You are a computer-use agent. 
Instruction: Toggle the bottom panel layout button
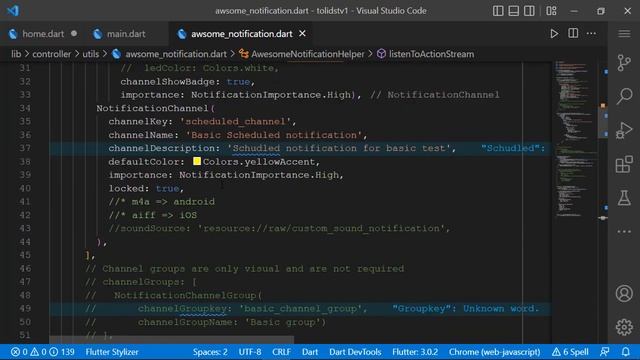tap(513, 11)
